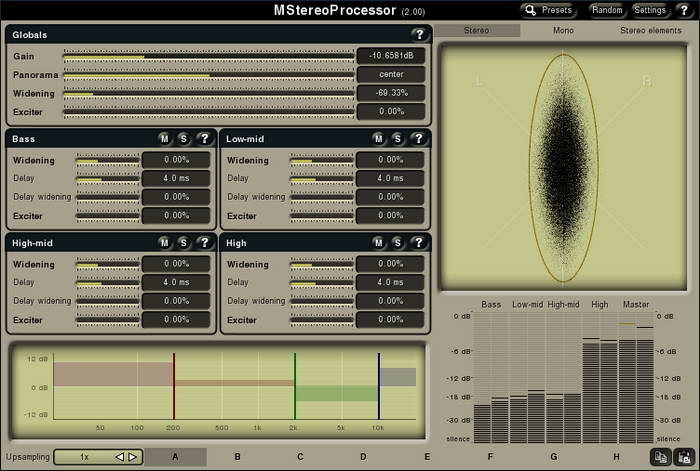
Task: Click the copy preset icon at bottom right
Action: coord(661,457)
